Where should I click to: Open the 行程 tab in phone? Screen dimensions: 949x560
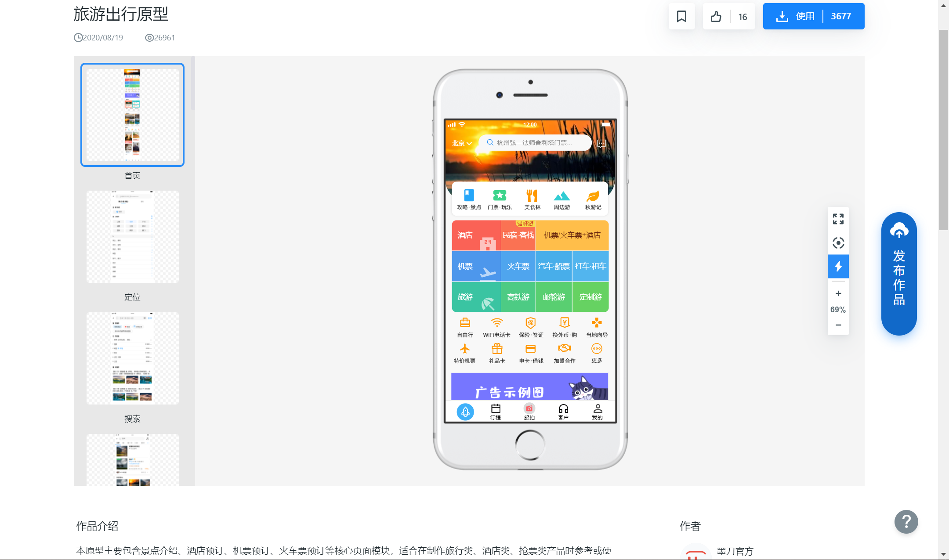(496, 412)
